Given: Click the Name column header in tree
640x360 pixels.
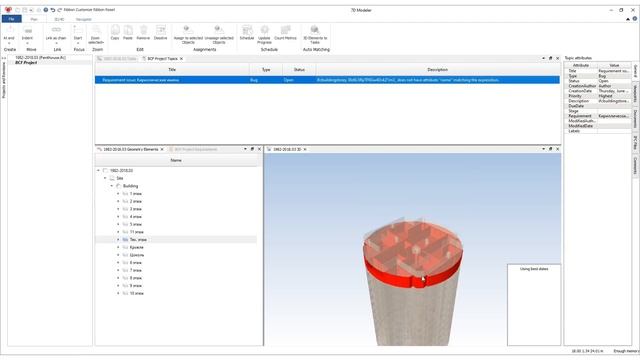Looking at the screenshot, I should click(176, 160).
